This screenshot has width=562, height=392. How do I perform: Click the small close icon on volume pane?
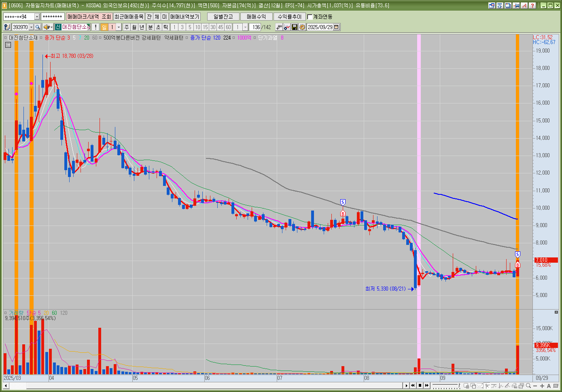(556, 312)
